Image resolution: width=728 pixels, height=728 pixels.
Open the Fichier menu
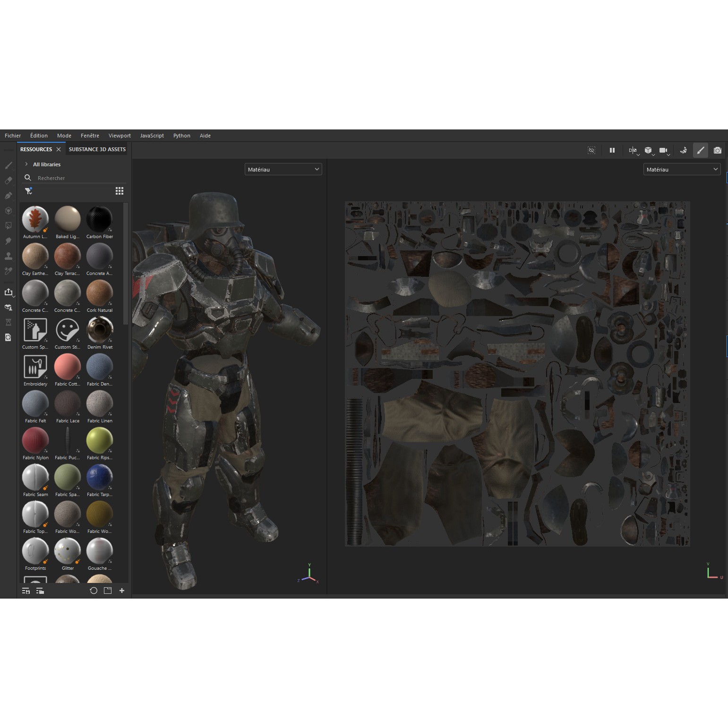[x=13, y=136]
